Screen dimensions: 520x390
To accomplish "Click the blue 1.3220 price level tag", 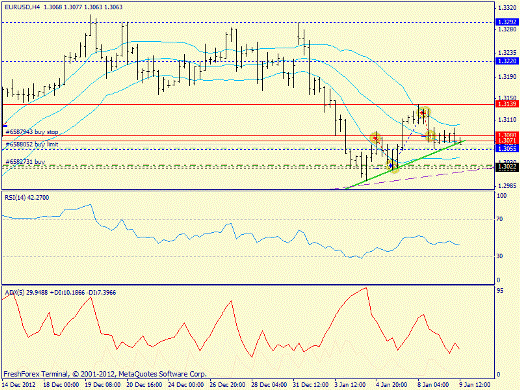I will click(x=507, y=61).
